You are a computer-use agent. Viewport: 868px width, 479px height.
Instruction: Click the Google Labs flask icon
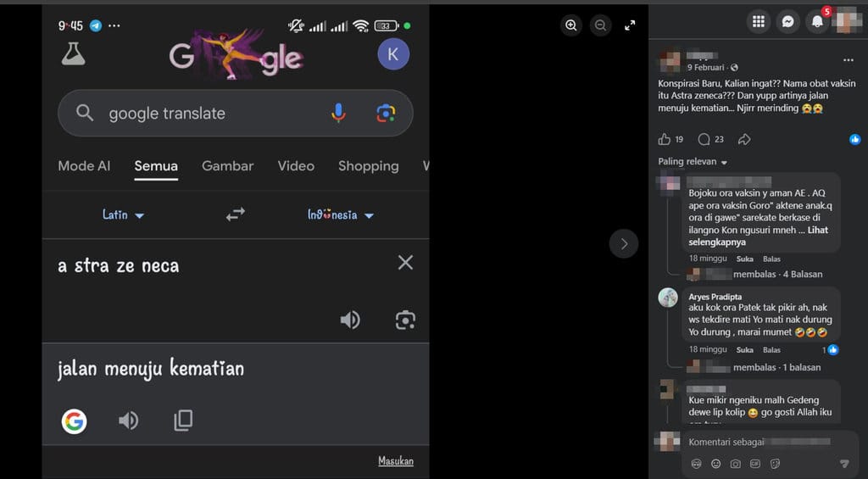click(74, 53)
